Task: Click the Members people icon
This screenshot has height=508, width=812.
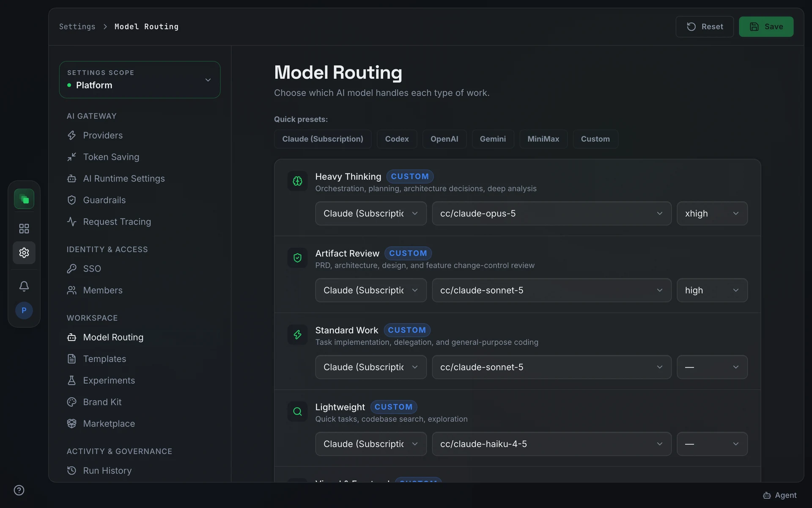Action: tap(72, 290)
